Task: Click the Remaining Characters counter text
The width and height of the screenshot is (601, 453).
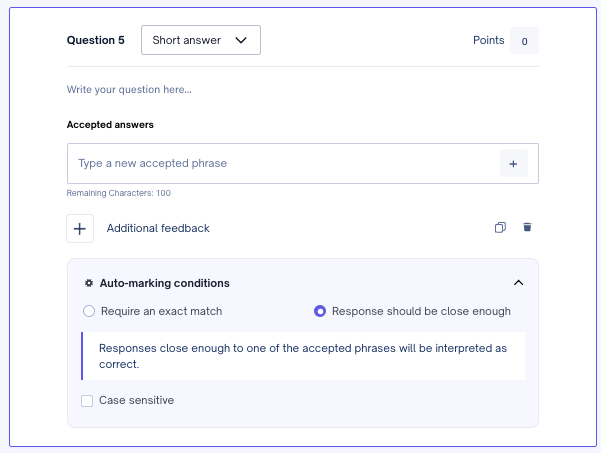Action: 118,193
